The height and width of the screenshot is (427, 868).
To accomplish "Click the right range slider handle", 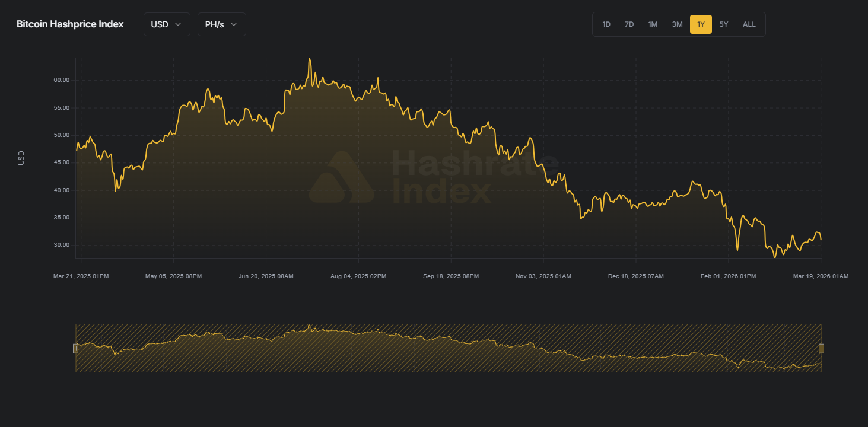I will click(x=822, y=348).
